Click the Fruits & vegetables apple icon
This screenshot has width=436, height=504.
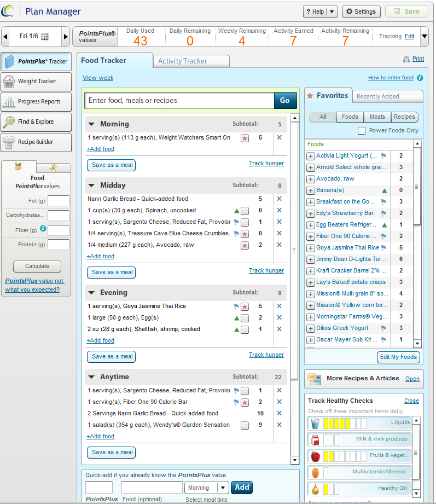pos(315,456)
